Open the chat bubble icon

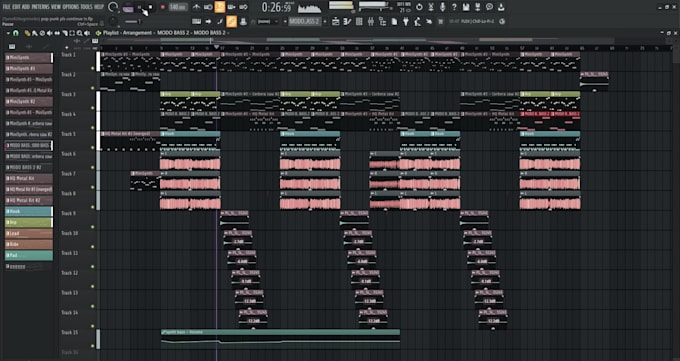(x=489, y=7)
